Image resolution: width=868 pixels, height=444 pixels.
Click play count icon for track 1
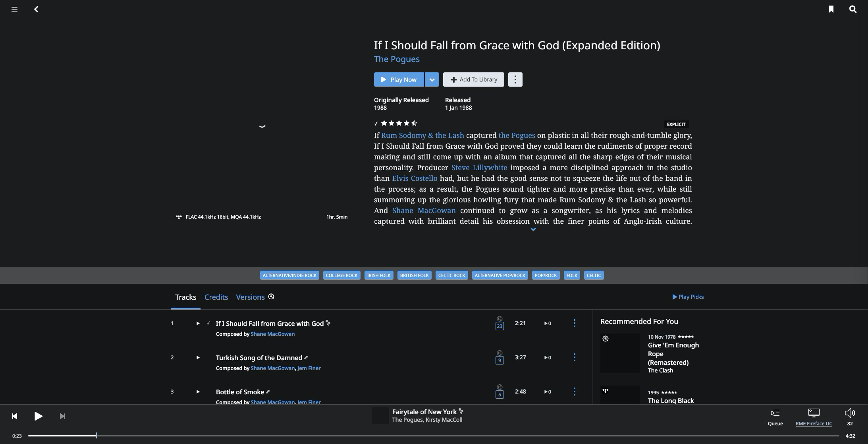click(x=548, y=324)
